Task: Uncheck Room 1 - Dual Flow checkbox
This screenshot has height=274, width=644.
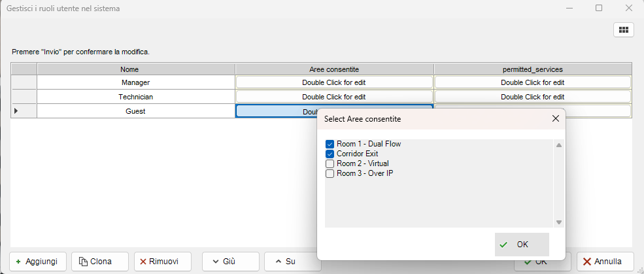Action: 330,144
